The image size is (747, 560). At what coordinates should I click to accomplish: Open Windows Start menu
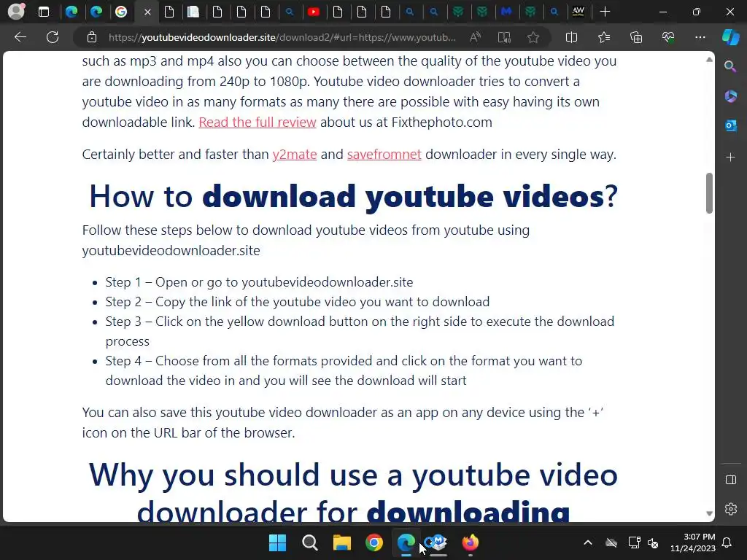point(277,542)
